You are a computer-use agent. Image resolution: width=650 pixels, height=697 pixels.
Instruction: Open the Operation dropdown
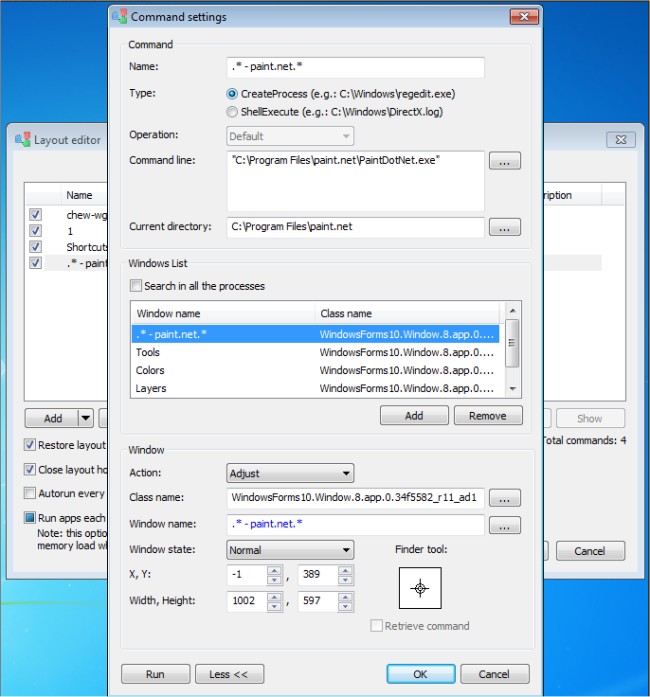[x=290, y=136]
